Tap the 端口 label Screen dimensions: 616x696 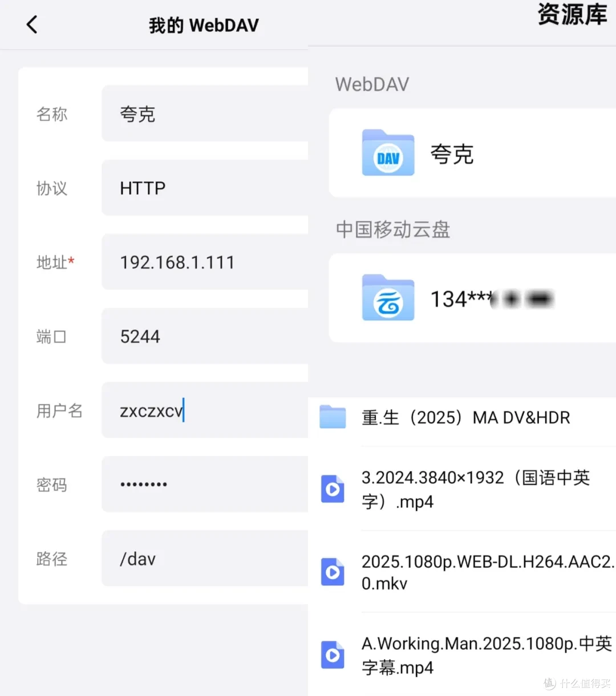(x=51, y=336)
